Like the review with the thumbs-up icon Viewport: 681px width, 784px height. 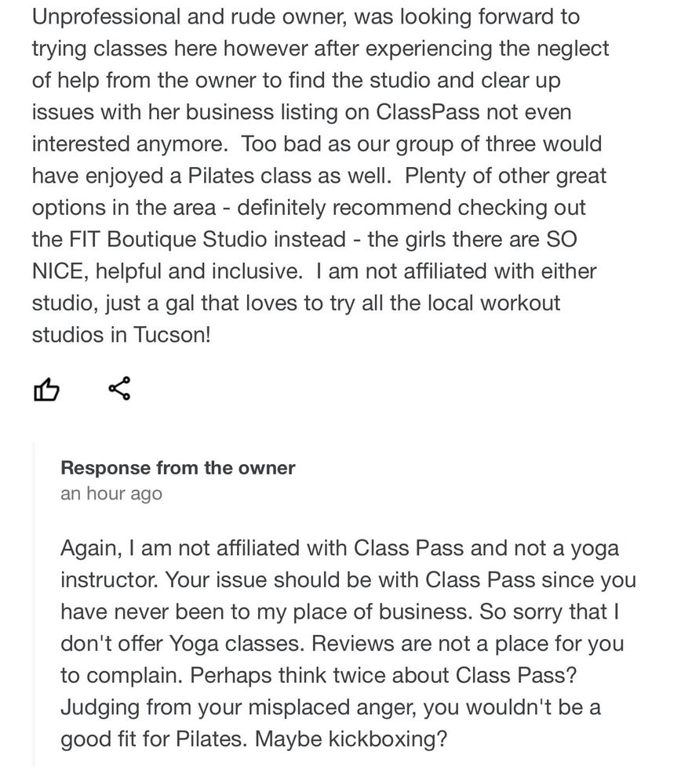point(46,390)
